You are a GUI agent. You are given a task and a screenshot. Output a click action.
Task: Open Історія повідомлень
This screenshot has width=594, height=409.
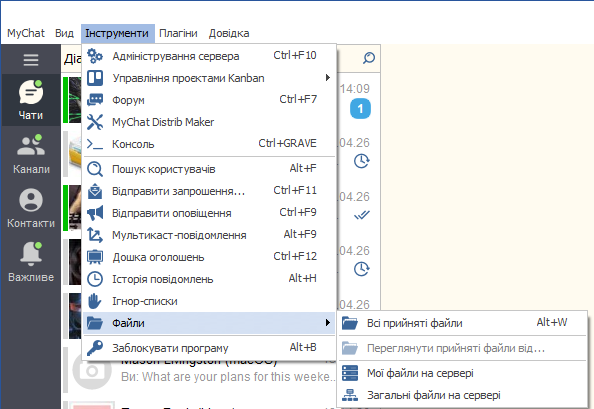pos(209,279)
